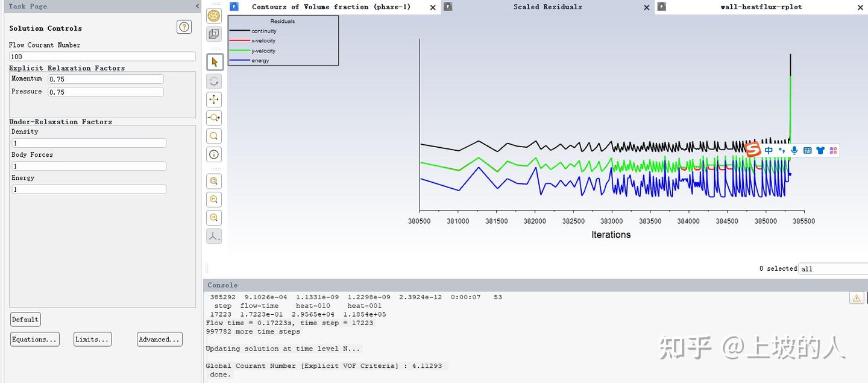Click the Residuals legend title
This screenshot has width=868, height=383.
(283, 21)
